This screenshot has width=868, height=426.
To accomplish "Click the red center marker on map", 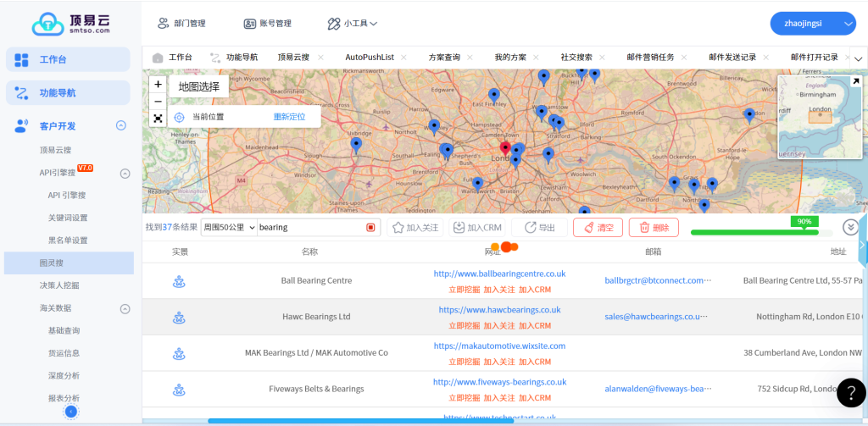I will [506, 149].
